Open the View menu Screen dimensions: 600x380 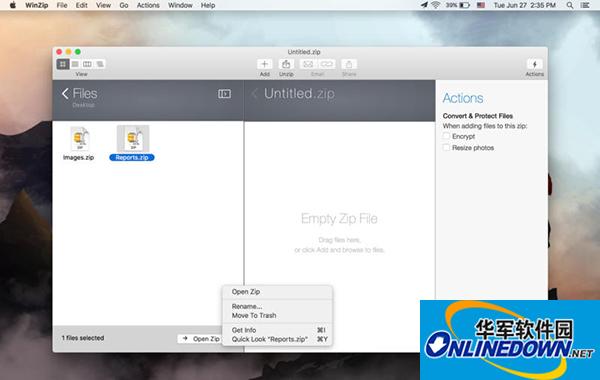tap(103, 5)
